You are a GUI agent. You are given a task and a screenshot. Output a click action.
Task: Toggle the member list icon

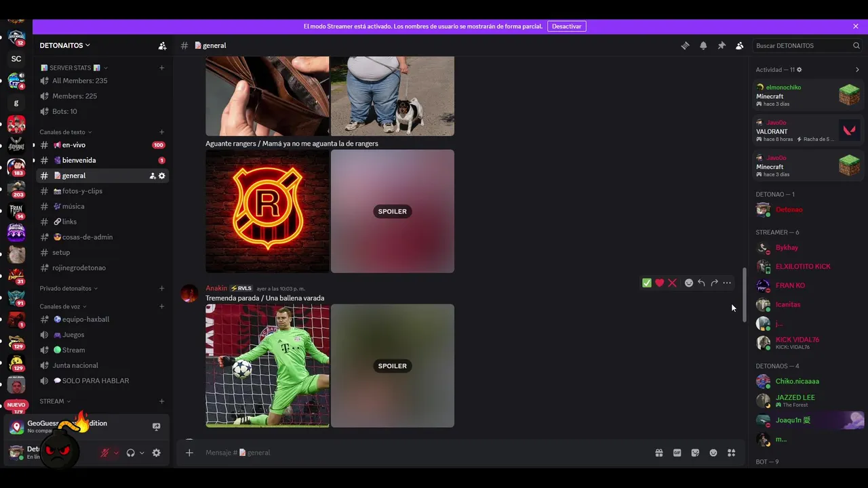(739, 45)
